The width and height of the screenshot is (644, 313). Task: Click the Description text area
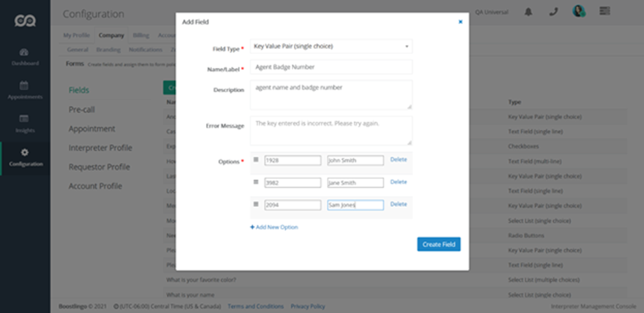331,94
